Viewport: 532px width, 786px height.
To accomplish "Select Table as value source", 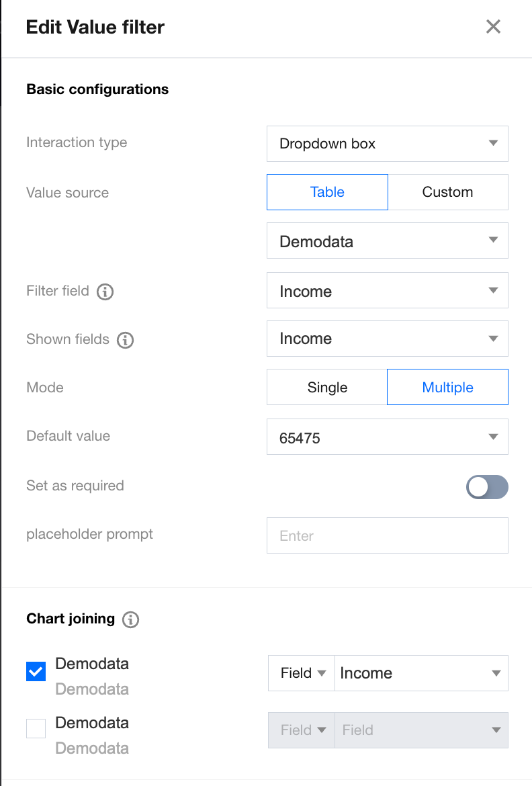I will point(327,192).
